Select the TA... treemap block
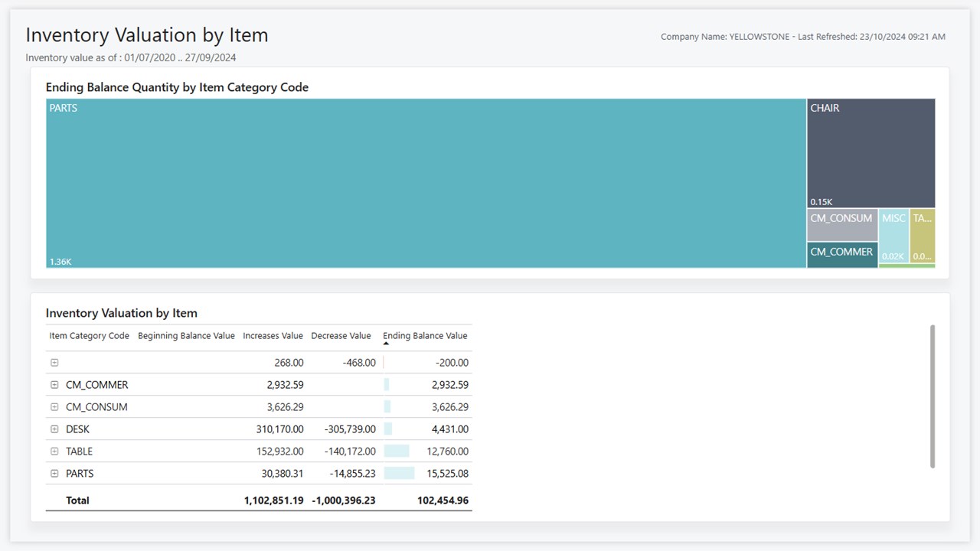Image resolution: width=980 pixels, height=551 pixels. (923, 236)
